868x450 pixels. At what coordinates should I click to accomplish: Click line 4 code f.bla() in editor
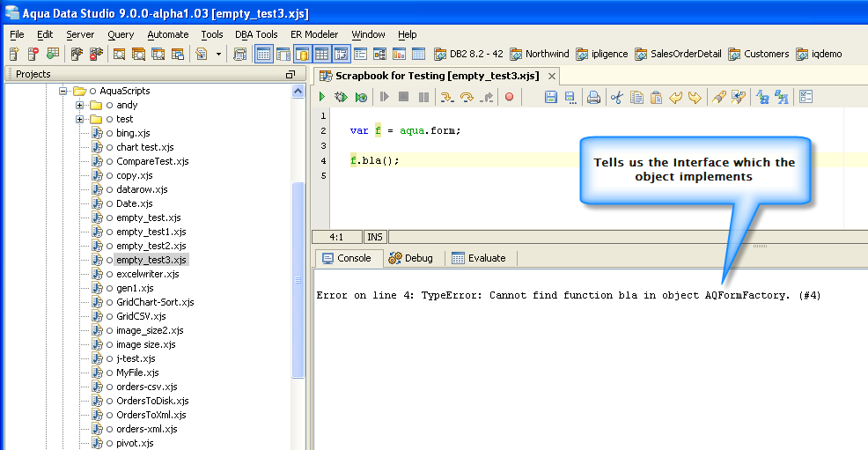click(x=375, y=160)
